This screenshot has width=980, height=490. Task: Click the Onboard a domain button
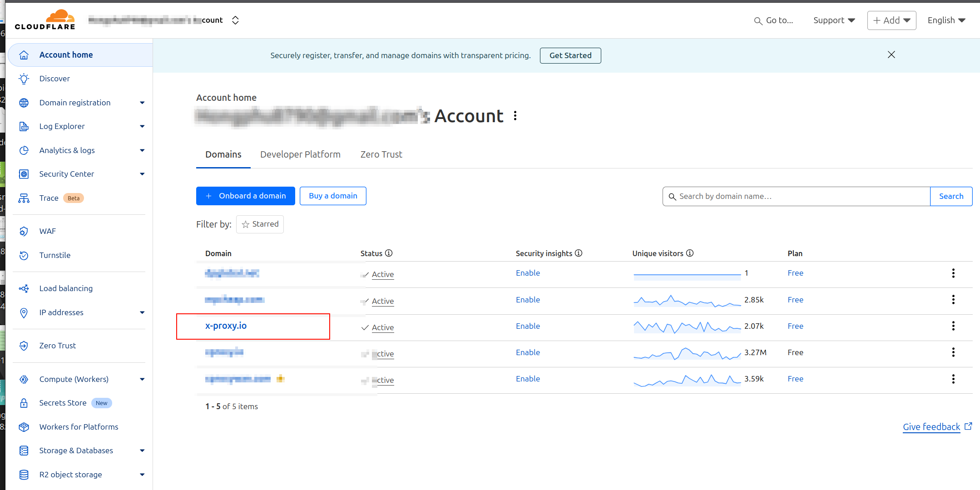click(x=245, y=196)
